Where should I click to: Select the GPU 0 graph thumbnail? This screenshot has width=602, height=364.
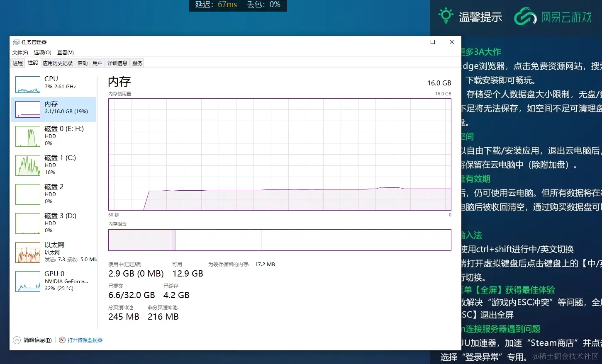28,281
